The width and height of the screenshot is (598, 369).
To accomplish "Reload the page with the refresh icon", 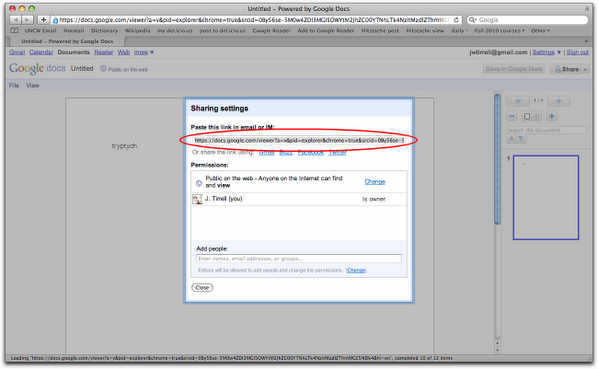I will click(456, 20).
